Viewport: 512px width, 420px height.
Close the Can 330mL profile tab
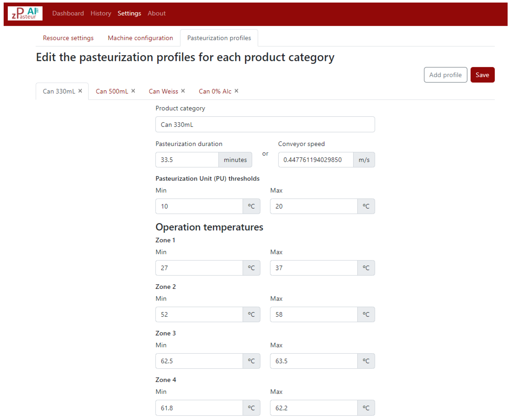pos(80,91)
